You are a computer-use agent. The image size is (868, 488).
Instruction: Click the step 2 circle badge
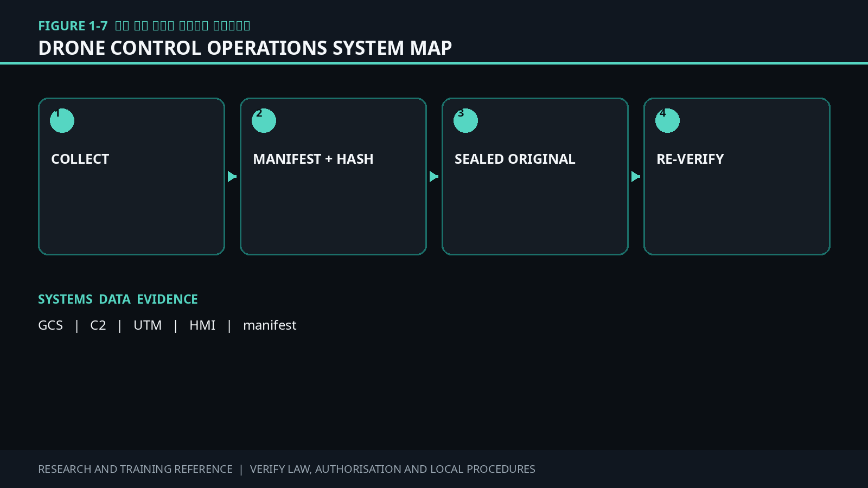pos(264,120)
